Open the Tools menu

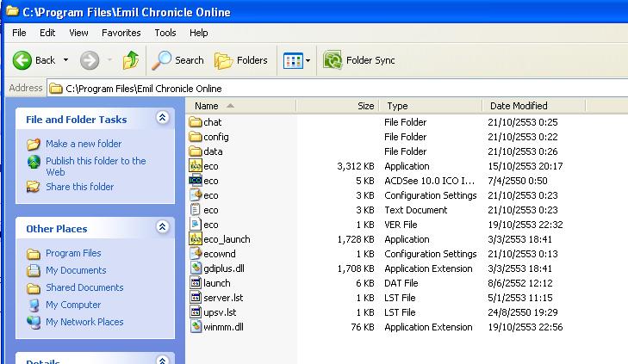coord(165,33)
